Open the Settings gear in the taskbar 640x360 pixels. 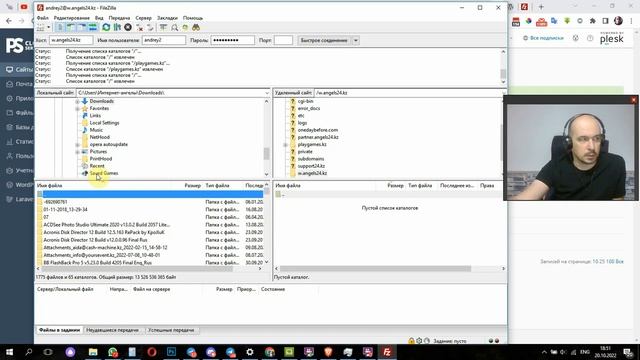coord(250,351)
